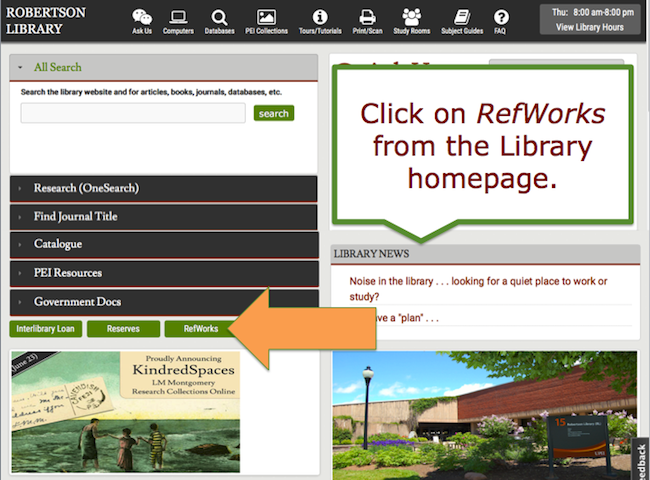The image size is (650, 480).
Task: Click the Interlibrary Loan button
Action: [45, 329]
